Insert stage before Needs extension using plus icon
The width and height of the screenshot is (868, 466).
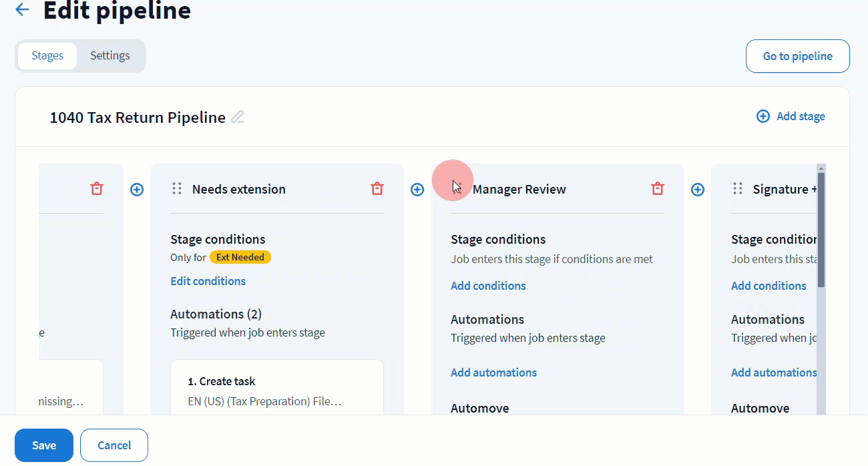[137, 190]
